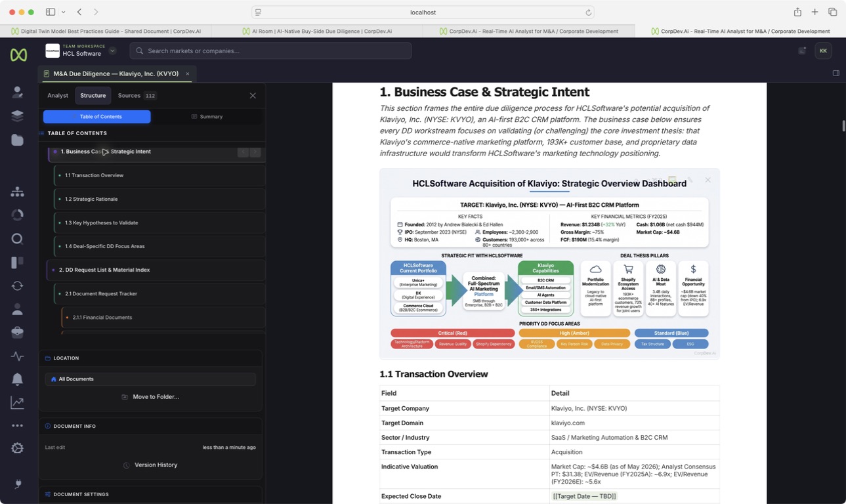Click the Move to Folder button
This screenshot has width=846, height=504.
point(150,397)
